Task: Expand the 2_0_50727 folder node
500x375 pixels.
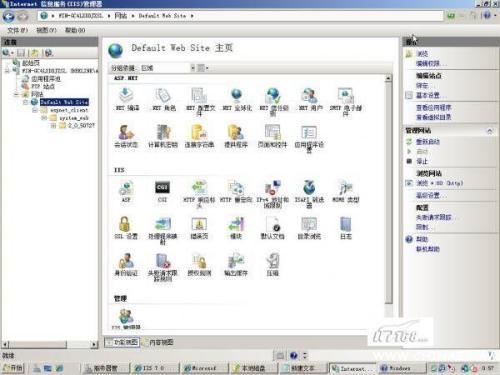Action: 53,126
